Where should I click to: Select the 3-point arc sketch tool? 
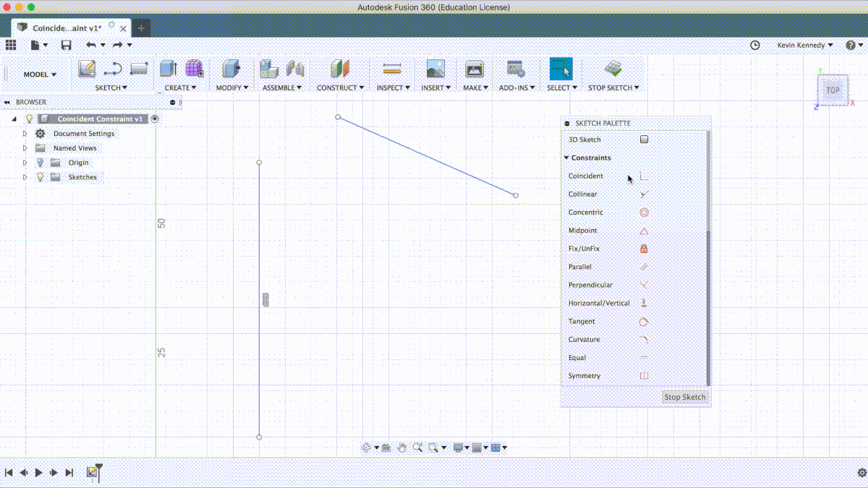(113, 69)
